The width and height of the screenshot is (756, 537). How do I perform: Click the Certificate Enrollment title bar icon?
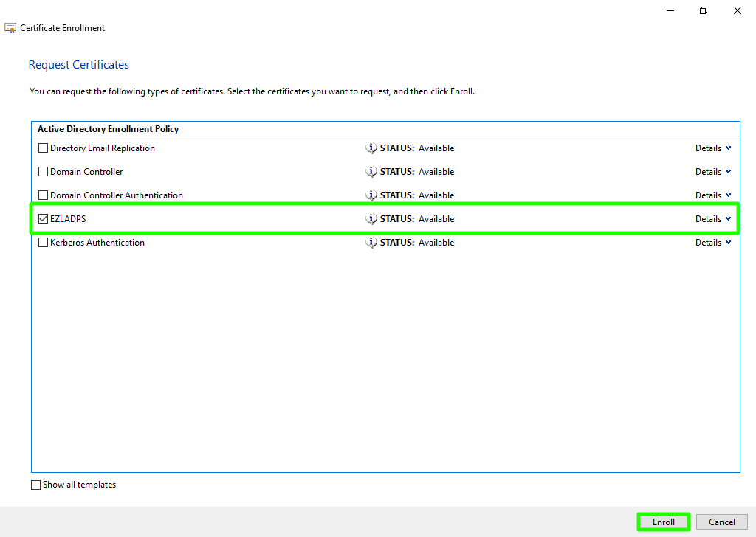point(10,28)
